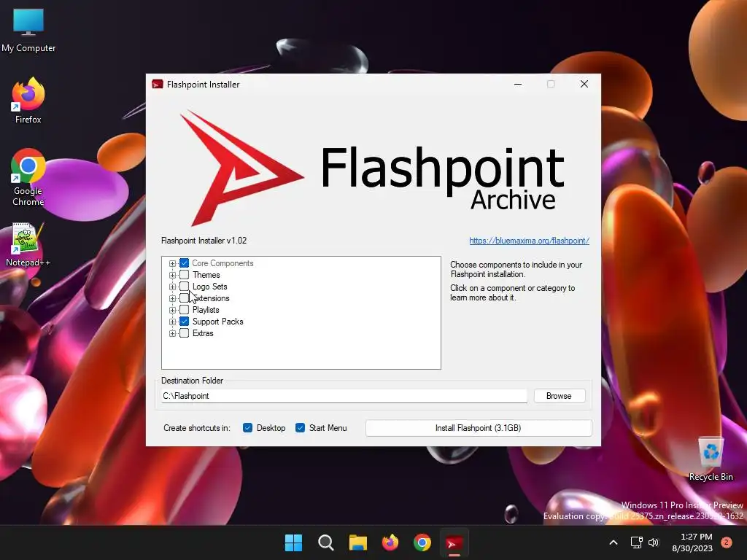Expand the Extras tree node
Viewport: 747px width, 560px height.
(x=172, y=333)
